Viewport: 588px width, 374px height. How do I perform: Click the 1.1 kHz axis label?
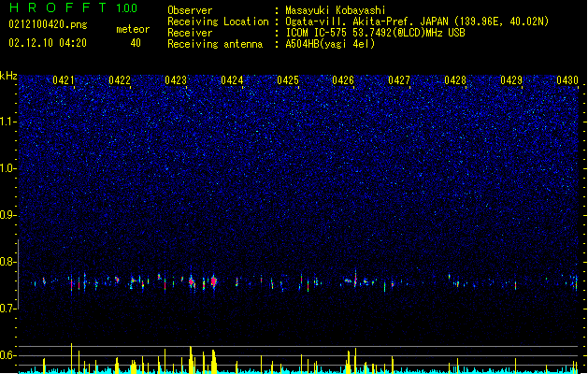[x=8, y=122]
